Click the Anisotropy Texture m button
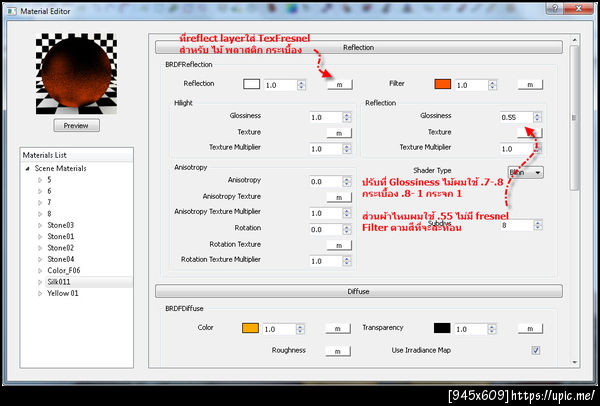 tap(339, 197)
